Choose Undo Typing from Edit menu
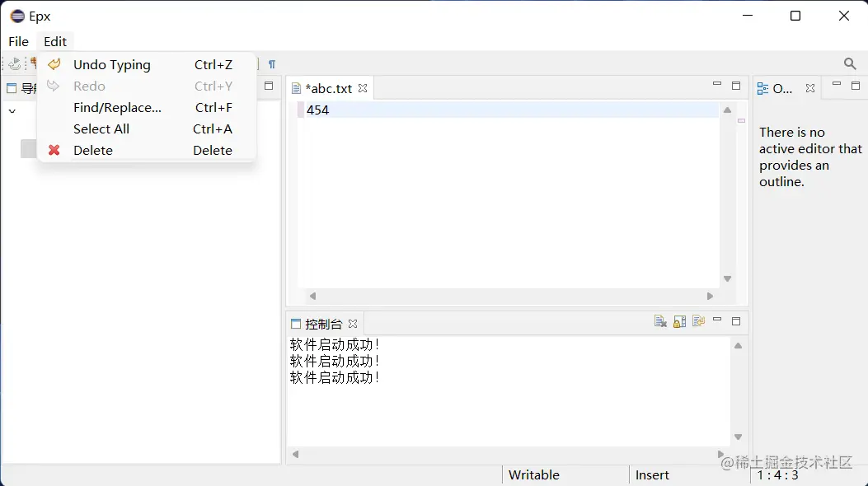 tap(147, 65)
